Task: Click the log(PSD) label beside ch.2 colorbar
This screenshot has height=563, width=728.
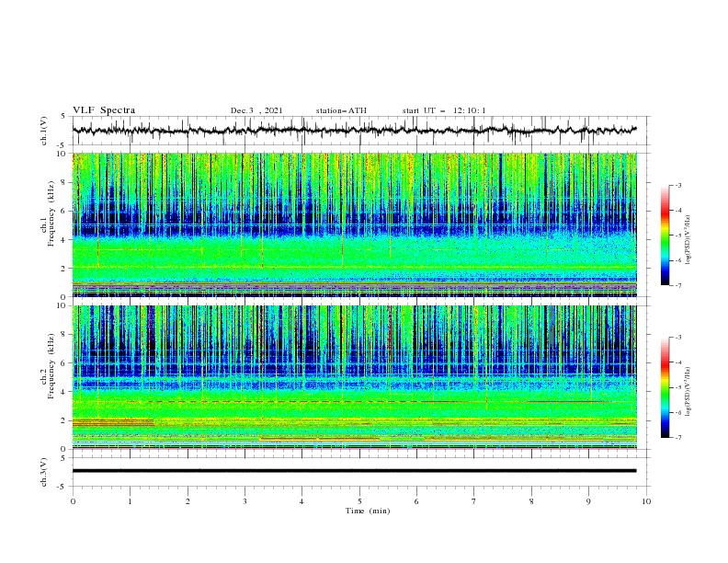Action: (688, 391)
